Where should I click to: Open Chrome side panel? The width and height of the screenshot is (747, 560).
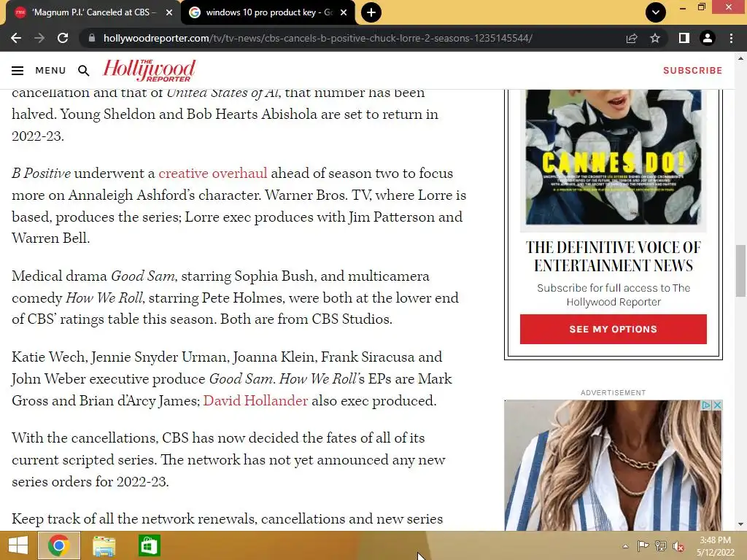(x=684, y=38)
